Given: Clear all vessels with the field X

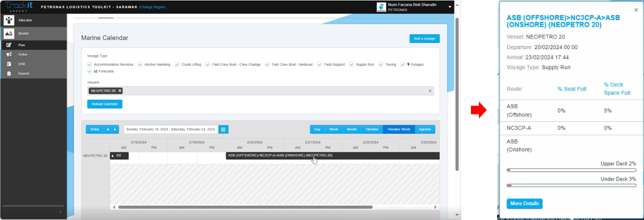Looking at the screenshot, I should coord(430,91).
